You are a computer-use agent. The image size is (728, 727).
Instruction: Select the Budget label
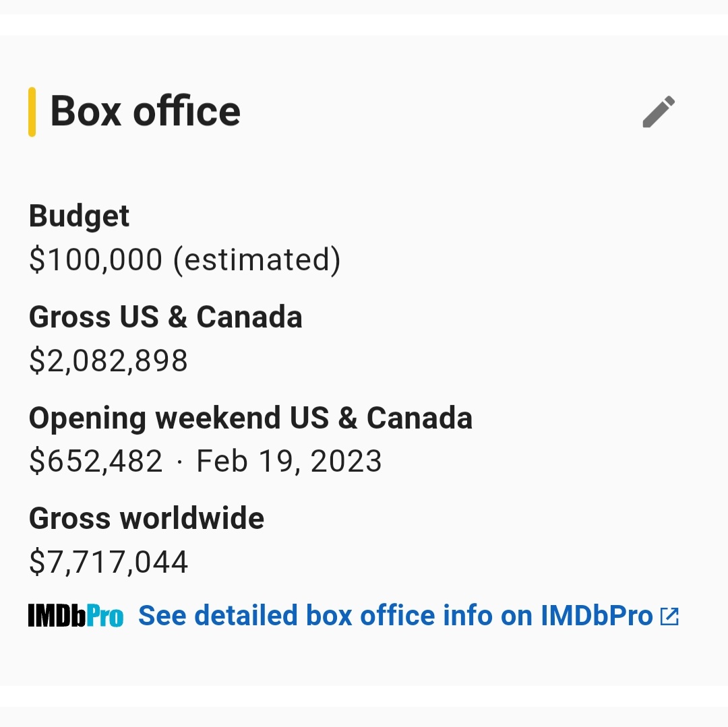[79, 216]
